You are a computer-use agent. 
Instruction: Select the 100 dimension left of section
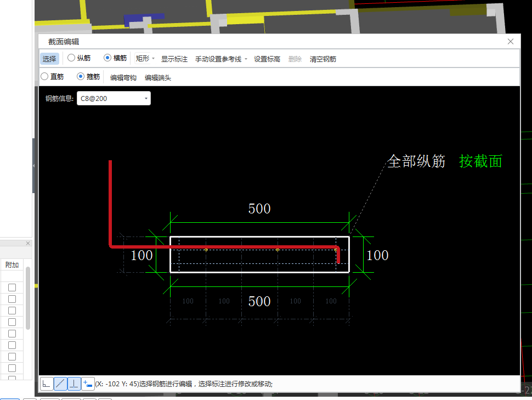pyautogui.click(x=142, y=255)
